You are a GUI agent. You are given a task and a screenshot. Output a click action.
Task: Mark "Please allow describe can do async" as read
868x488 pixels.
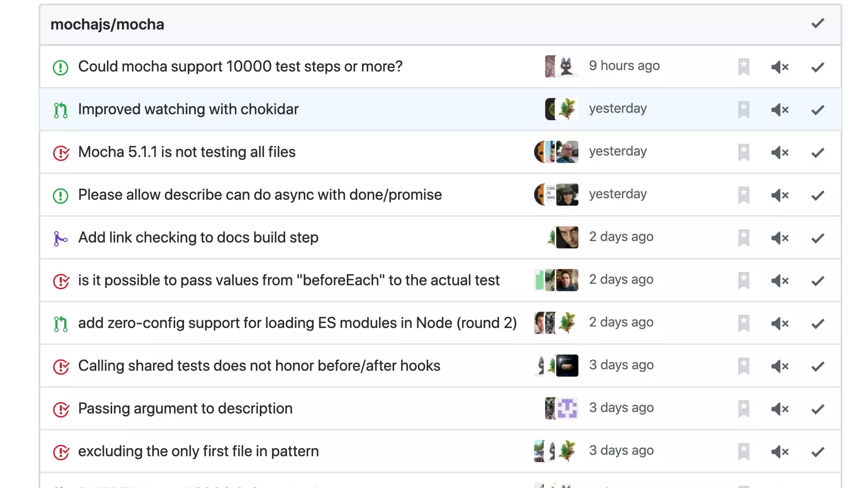[818, 195]
